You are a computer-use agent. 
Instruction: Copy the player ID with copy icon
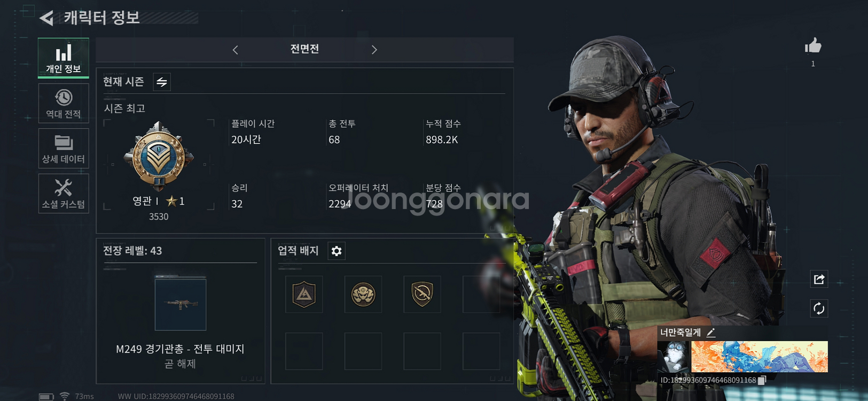click(x=762, y=380)
